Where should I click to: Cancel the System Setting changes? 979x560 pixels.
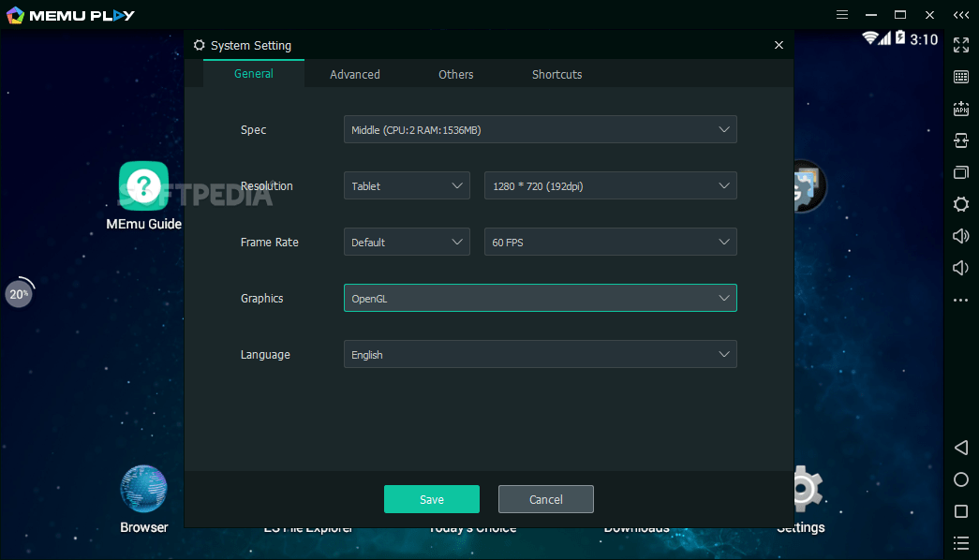545,499
